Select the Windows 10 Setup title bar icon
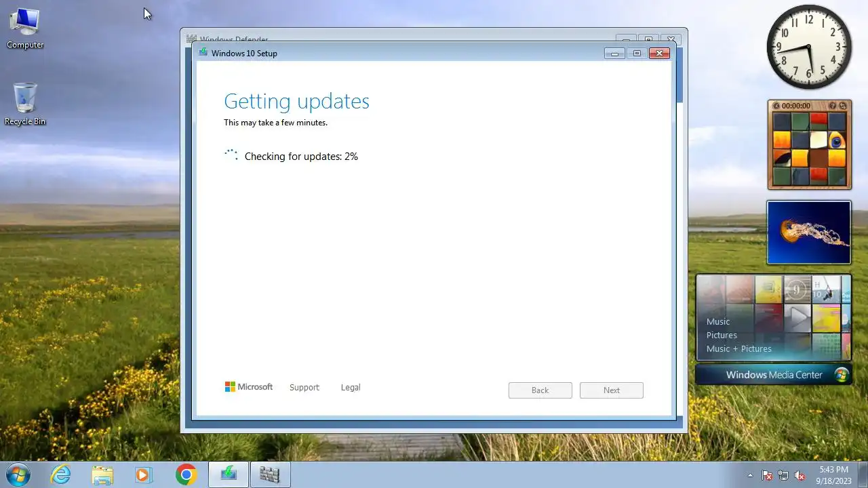Image resolution: width=868 pixels, height=488 pixels. tap(203, 53)
